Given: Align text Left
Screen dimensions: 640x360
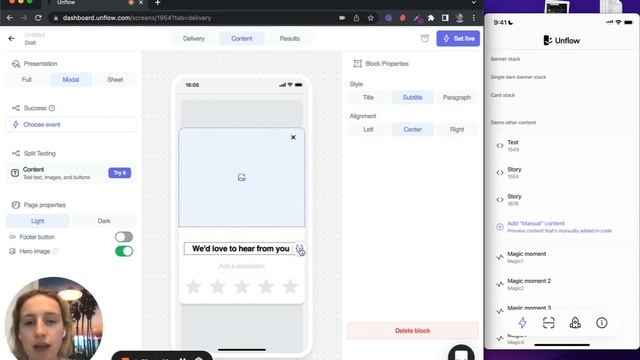Looking at the screenshot, I should [x=368, y=129].
